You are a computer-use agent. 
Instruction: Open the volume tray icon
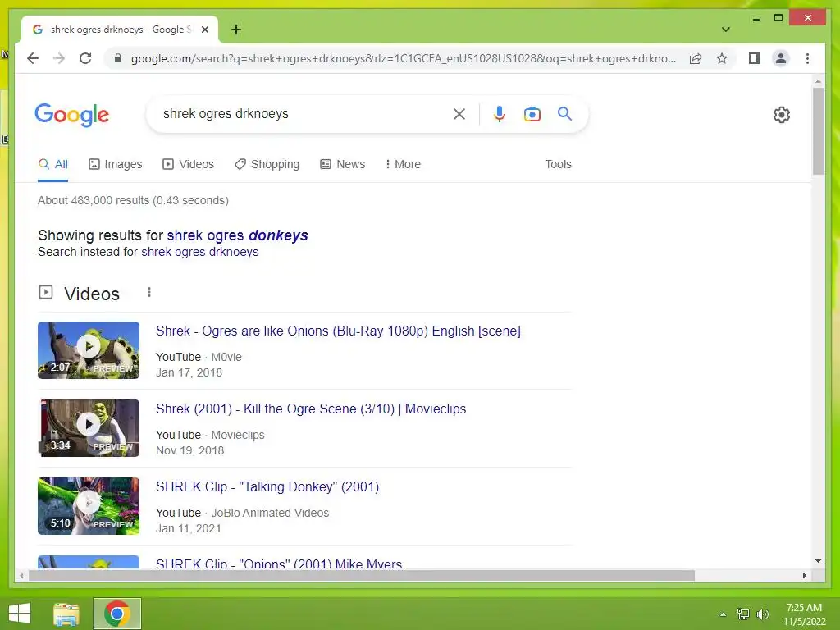point(763,614)
